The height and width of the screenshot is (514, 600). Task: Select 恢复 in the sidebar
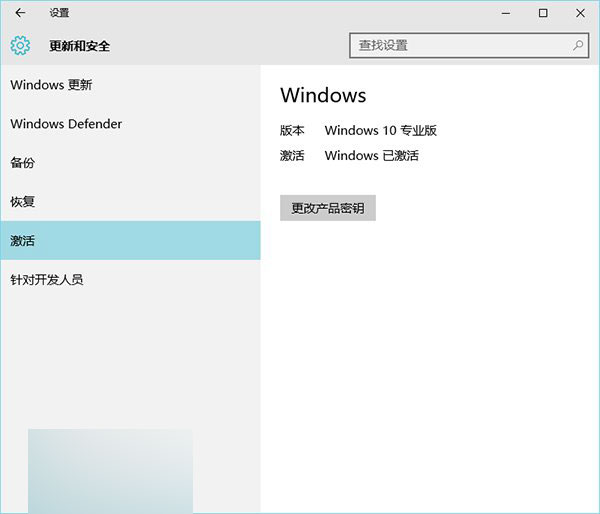point(130,202)
